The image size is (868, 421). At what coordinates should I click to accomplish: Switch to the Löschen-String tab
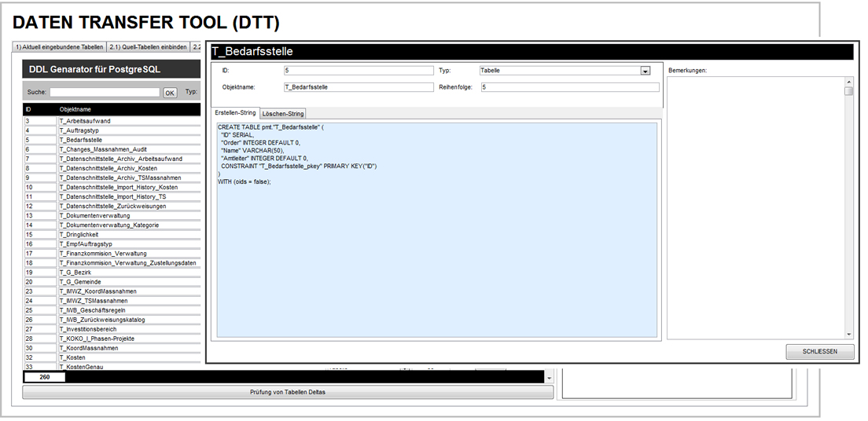pyautogui.click(x=282, y=114)
